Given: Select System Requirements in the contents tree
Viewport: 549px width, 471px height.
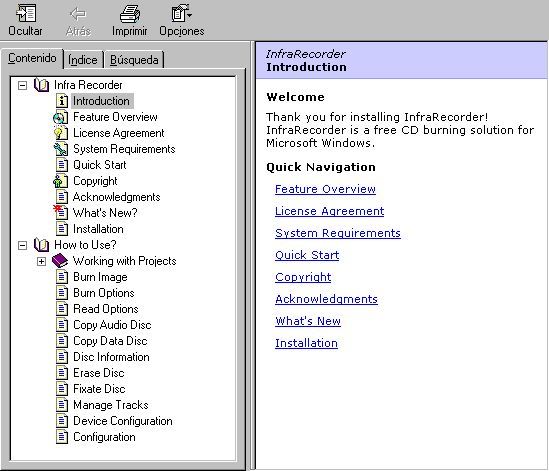Looking at the screenshot, I should 124,149.
